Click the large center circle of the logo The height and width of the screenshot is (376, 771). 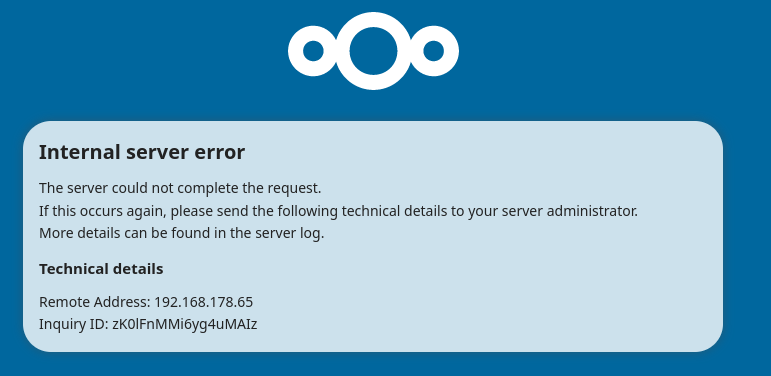click(373, 51)
